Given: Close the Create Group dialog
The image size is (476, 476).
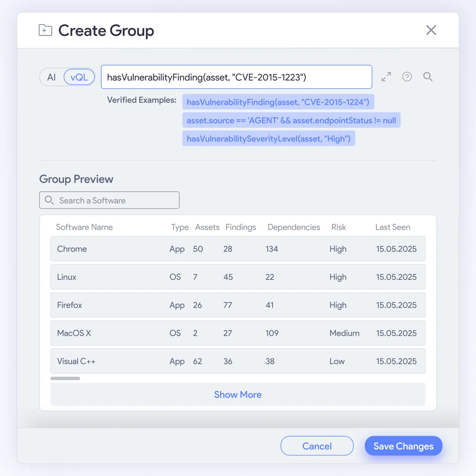Looking at the screenshot, I should pos(431,30).
